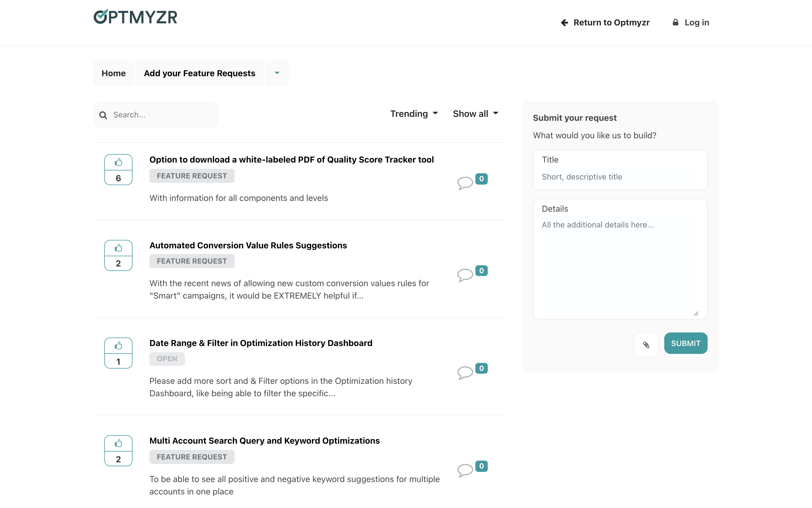The image size is (812, 508).
Task: Click the 0 comment badge on Multi Account request
Action: click(482, 466)
